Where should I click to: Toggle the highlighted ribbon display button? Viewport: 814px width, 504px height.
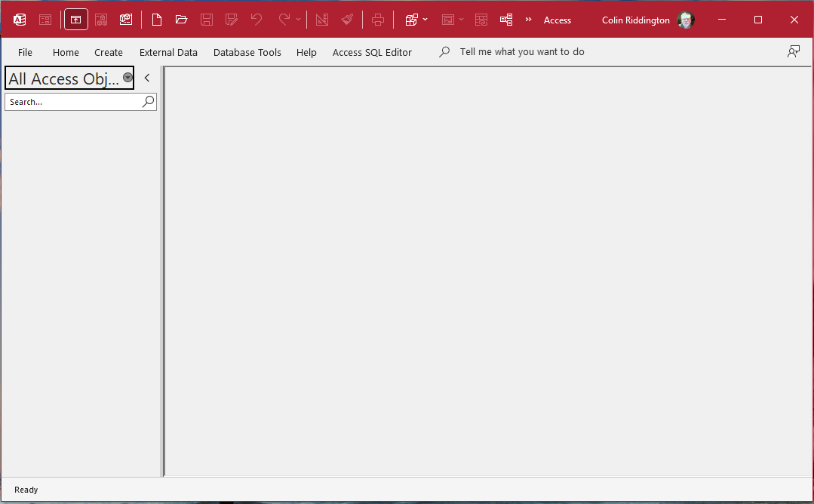click(75, 20)
